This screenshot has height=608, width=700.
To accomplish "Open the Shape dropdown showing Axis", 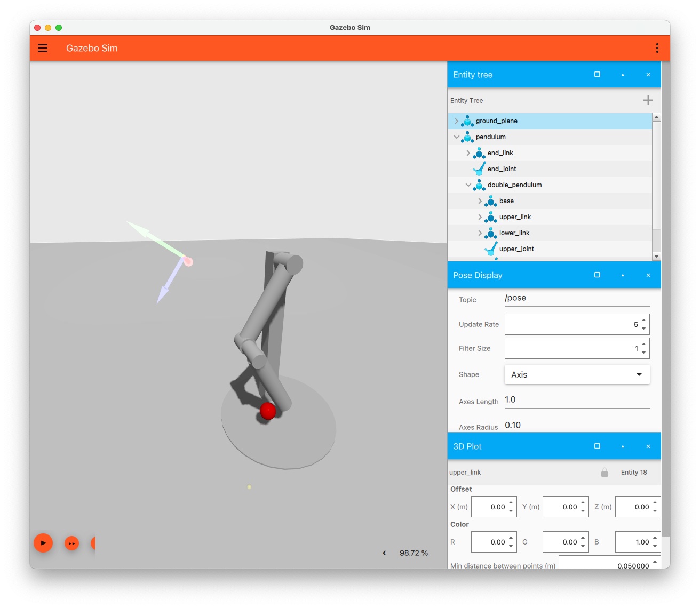I will (x=577, y=374).
